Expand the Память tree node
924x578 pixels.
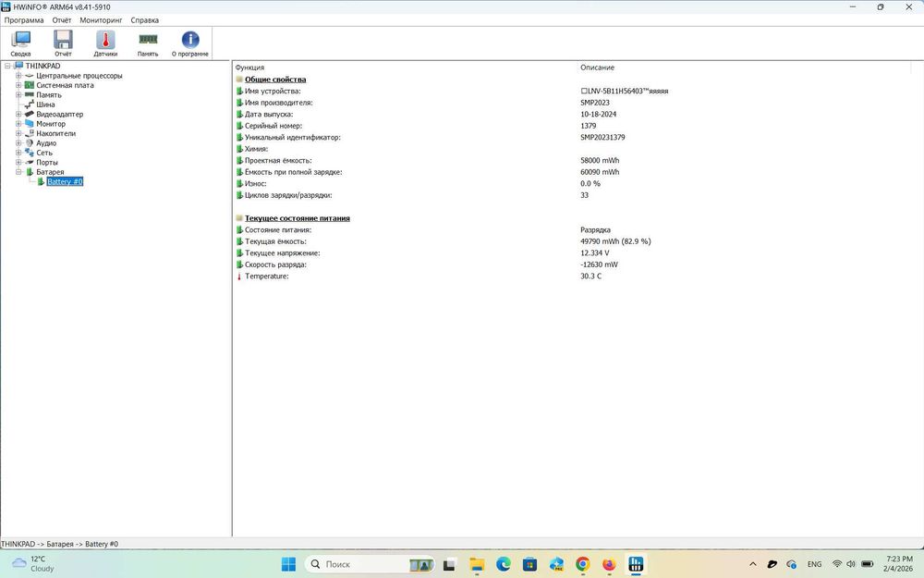tap(18, 94)
